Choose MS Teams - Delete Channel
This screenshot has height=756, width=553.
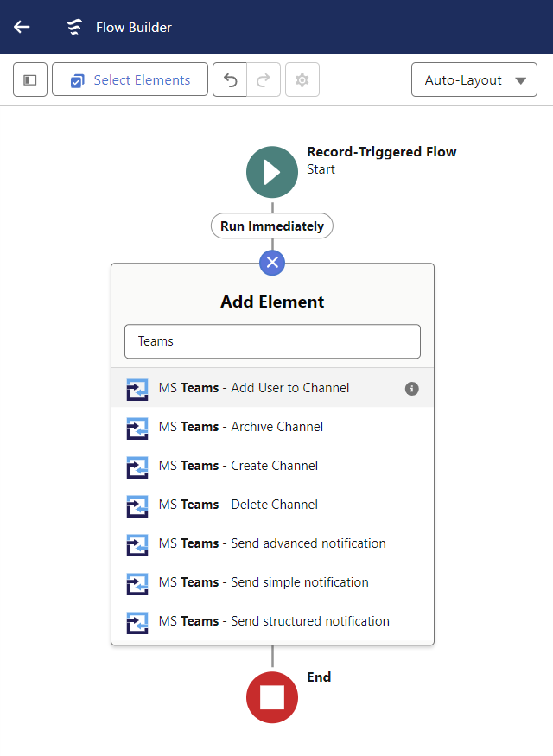[x=272, y=505]
